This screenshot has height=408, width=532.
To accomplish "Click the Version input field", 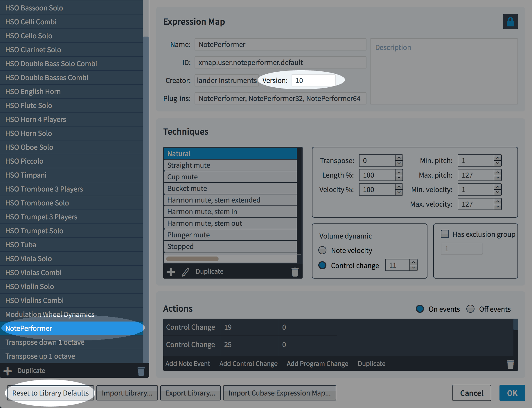I will pos(313,80).
